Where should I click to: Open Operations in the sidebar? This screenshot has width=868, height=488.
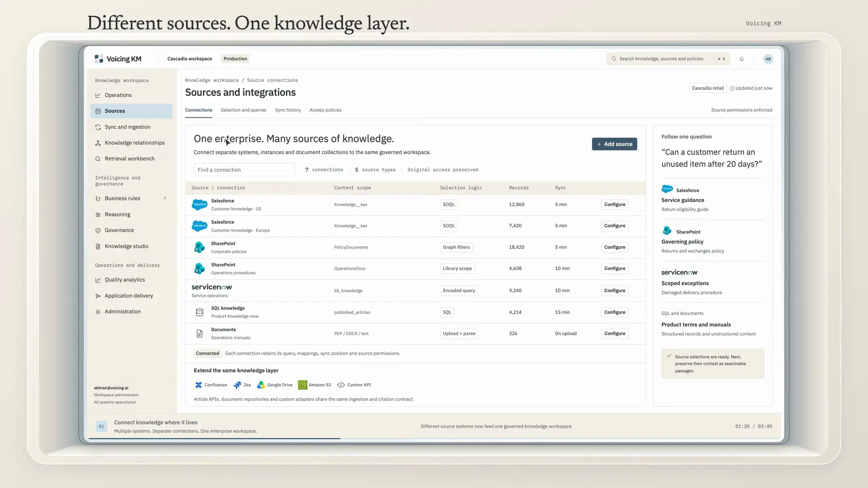pyautogui.click(x=131, y=95)
